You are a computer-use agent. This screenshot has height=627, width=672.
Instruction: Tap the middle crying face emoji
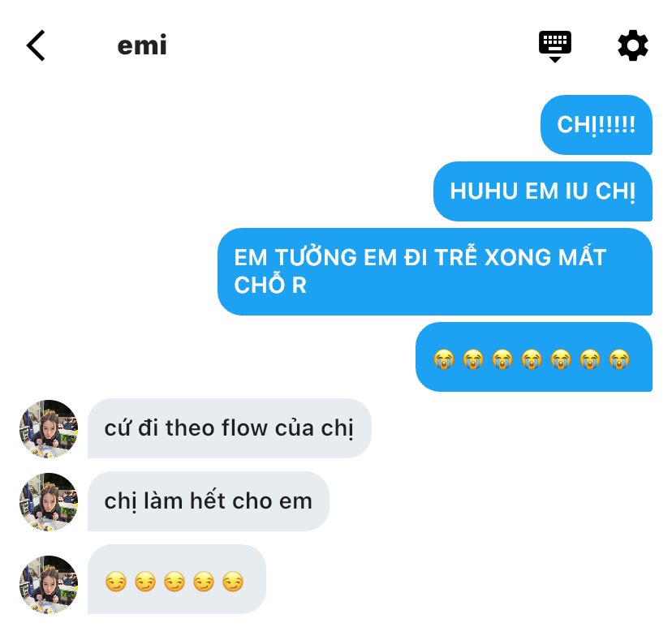pos(532,359)
